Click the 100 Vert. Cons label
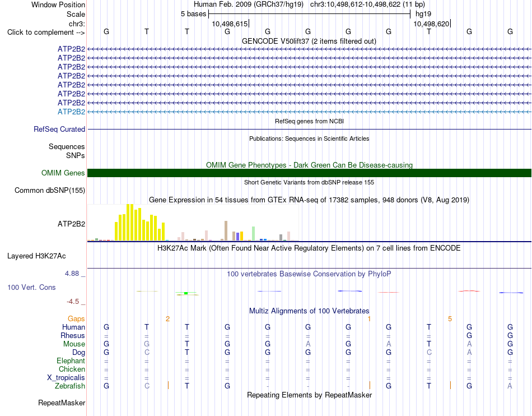532x416 pixels. pos(31,287)
